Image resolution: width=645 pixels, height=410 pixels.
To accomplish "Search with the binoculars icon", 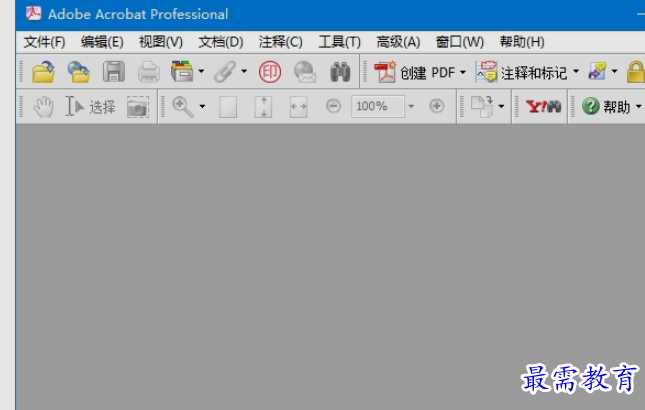I will [x=340, y=72].
